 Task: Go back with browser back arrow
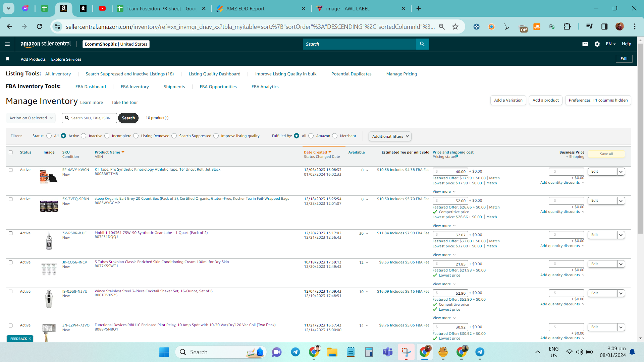[x=9, y=26]
